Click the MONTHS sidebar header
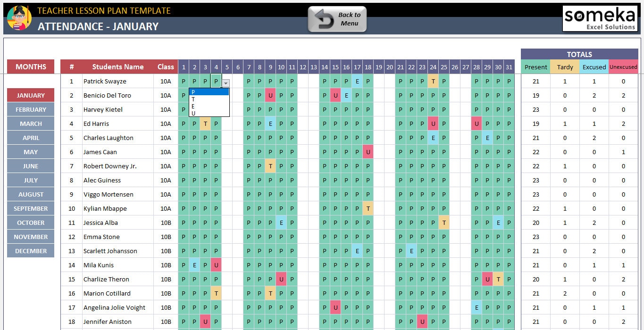The image size is (644, 330). pyautogui.click(x=30, y=66)
